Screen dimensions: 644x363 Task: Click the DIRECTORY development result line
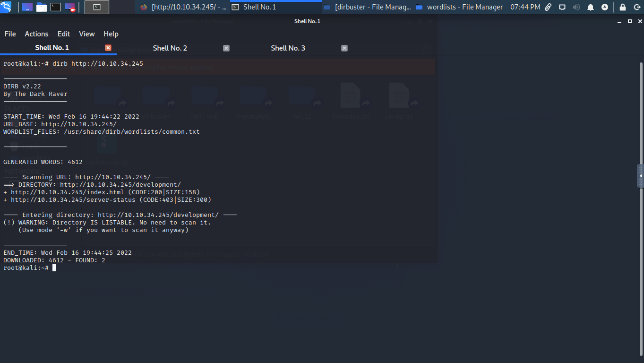pyautogui.click(x=92, y=184)
